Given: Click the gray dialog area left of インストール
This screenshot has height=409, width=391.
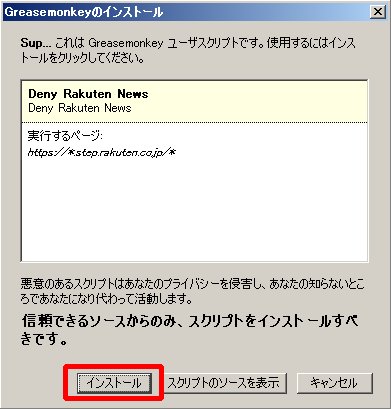Looking at the screenshot, I should pyautogui.click(x=33, y=383).
